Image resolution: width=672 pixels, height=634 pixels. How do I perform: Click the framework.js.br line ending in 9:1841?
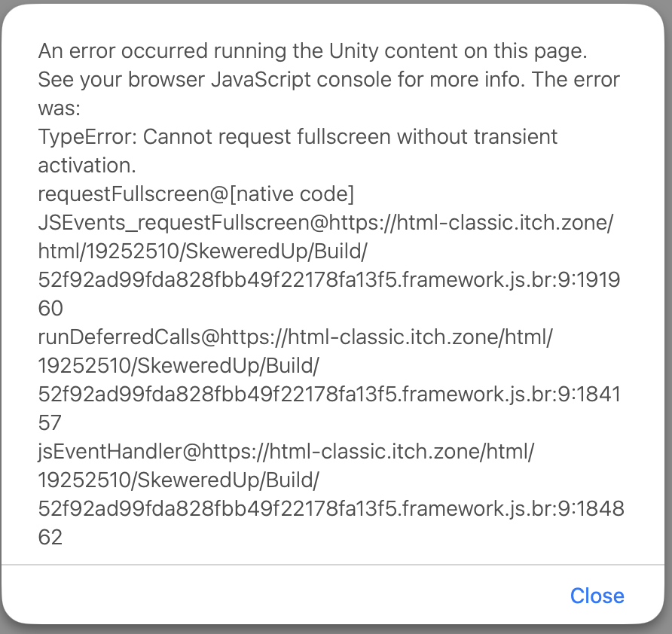(329, 395)
